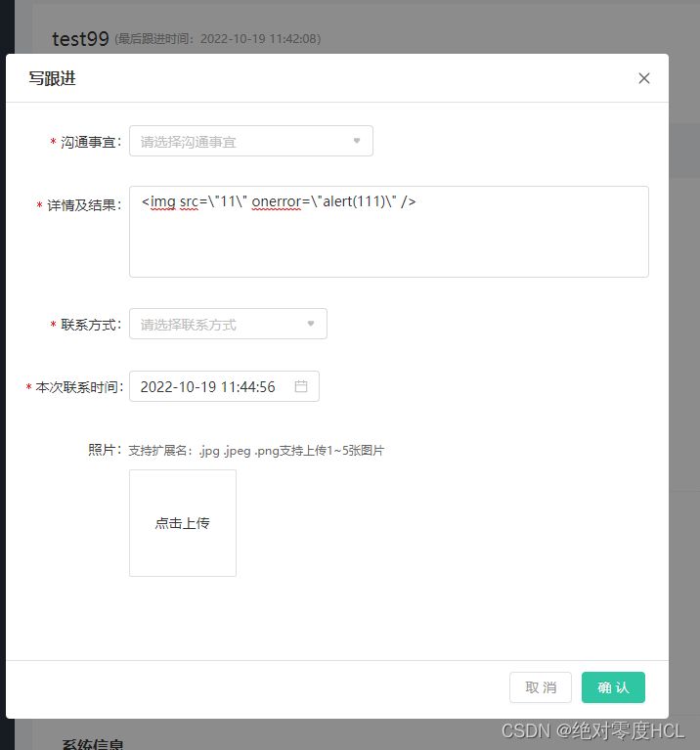This screenshot has width=700, height=750.
Task: Open the 联系方式 dropdown
Action: (228, 324)
